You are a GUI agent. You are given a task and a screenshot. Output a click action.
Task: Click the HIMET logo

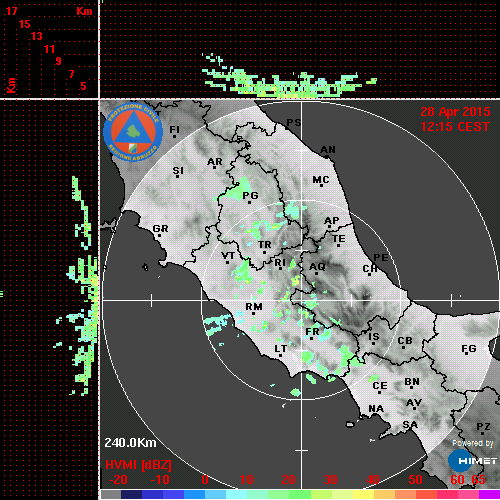tap(472, 461)
